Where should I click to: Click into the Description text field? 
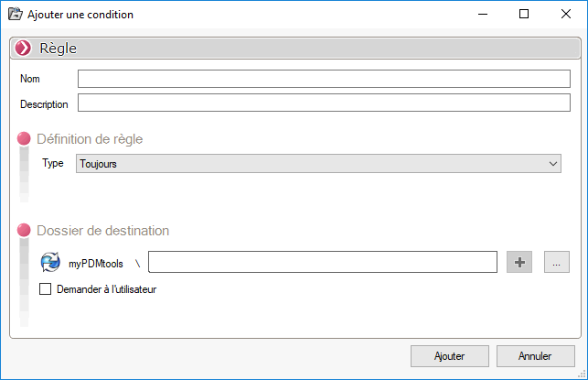tap(324, 103)
